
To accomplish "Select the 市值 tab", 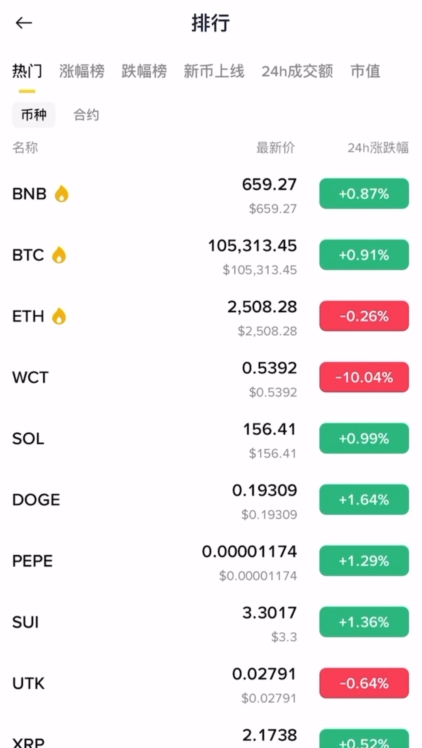I will point(365,71).
